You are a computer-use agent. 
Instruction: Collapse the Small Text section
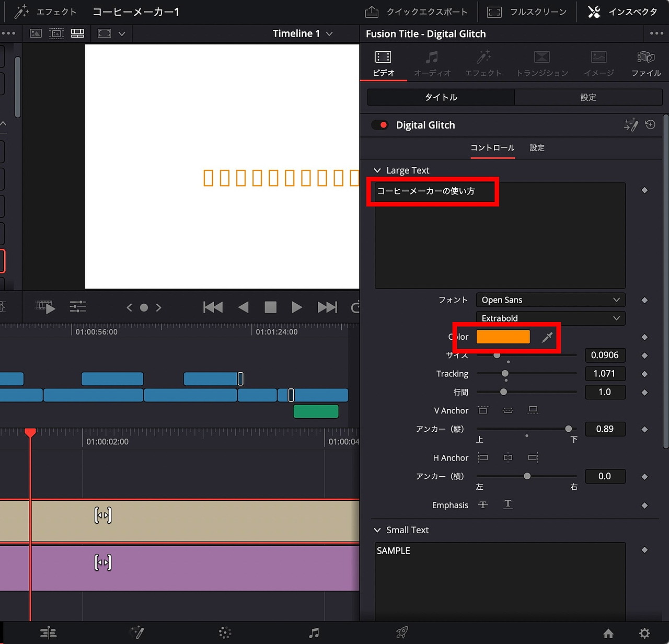(377, 530)
